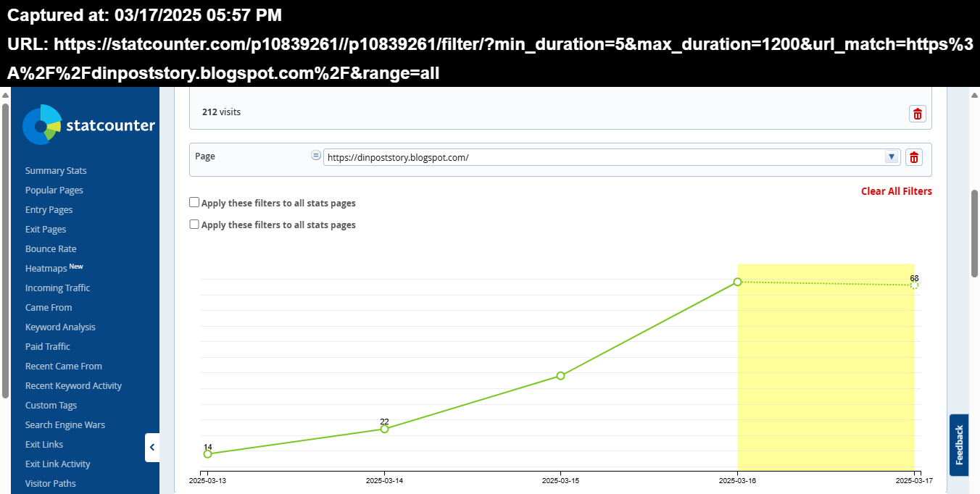Click the 2025-03-17 dotted point labeled 68
This screenshot has width=980, height=494.
click(914, 285)
